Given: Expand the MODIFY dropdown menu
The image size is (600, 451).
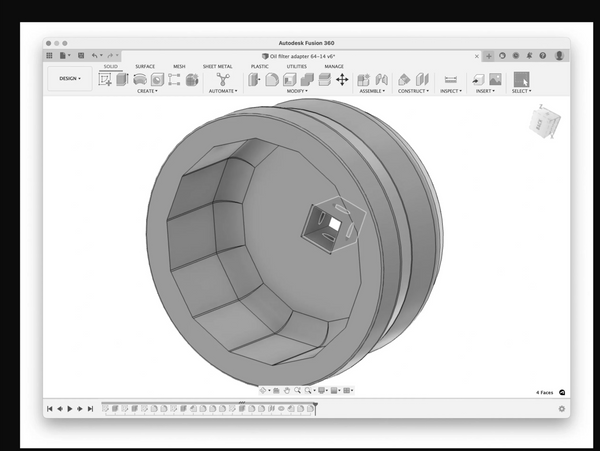Looking at the screenshot, I should (297, 91).
